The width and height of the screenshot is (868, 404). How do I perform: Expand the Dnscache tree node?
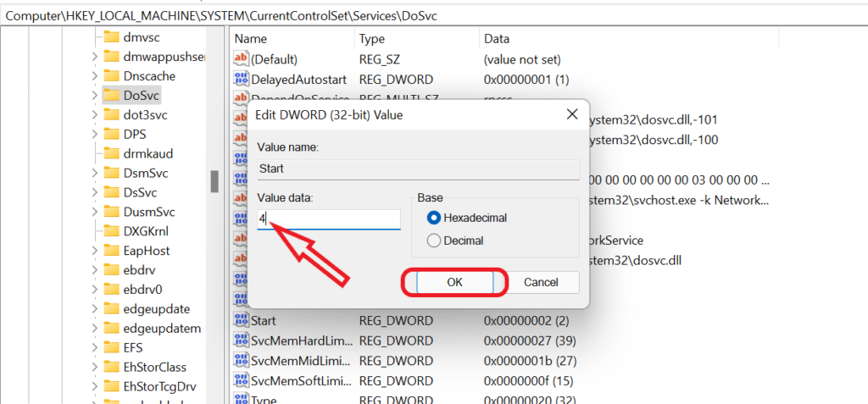(94, 76)
